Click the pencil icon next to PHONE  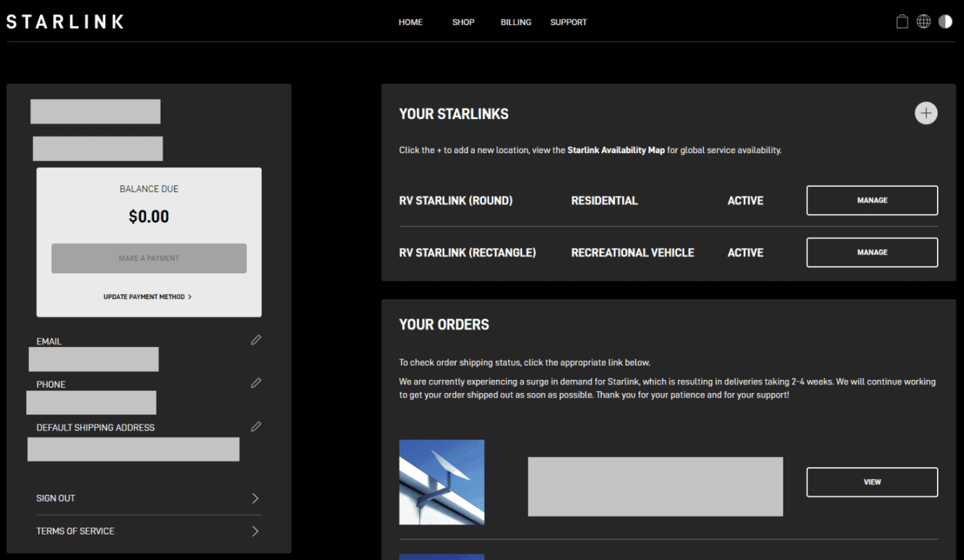point(256,383)
